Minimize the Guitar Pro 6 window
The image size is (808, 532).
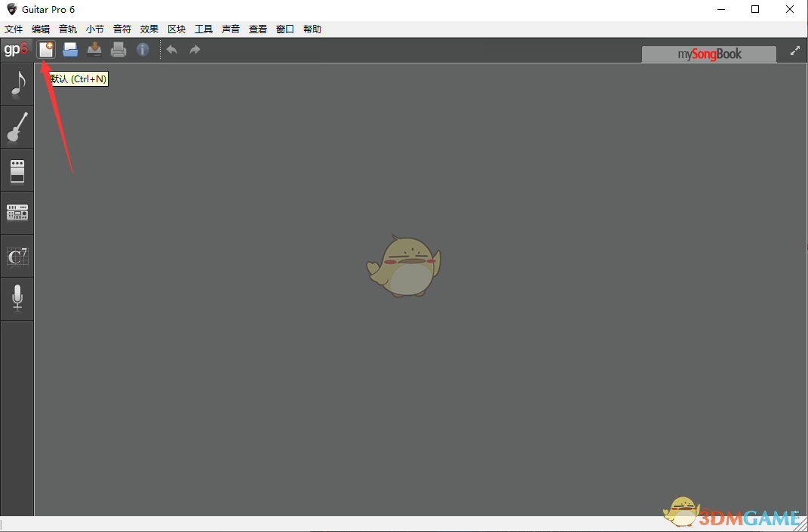[720, 9]
